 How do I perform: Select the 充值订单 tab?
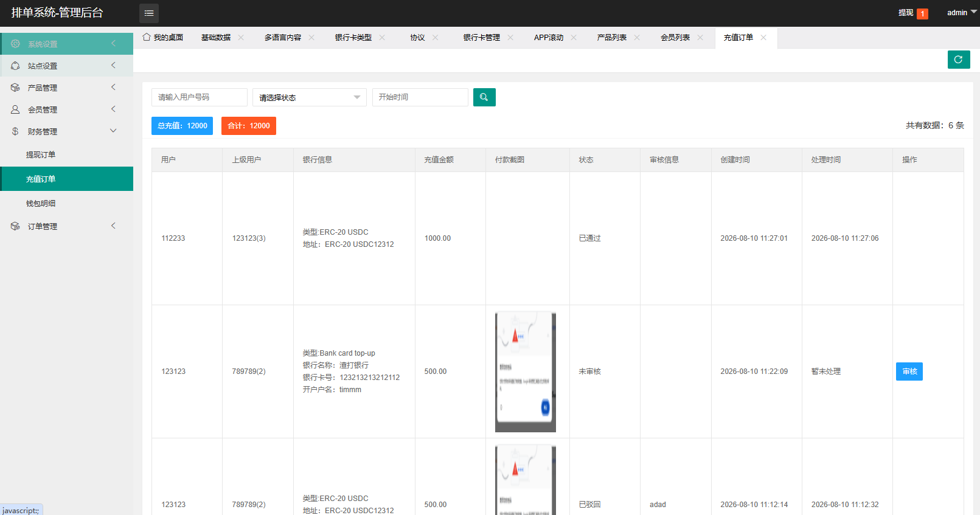pyautogui.click(x=738, y=38)
